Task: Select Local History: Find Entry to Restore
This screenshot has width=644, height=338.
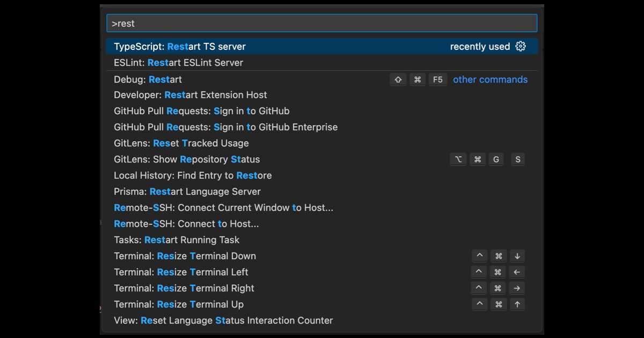Action: tap(322, 175)
